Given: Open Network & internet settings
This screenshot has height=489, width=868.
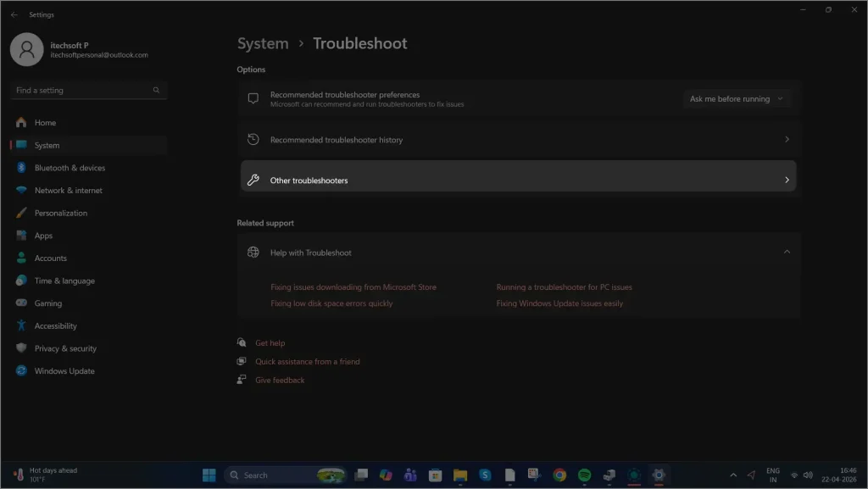Looking at the screenshot, I should coord(68,190).
